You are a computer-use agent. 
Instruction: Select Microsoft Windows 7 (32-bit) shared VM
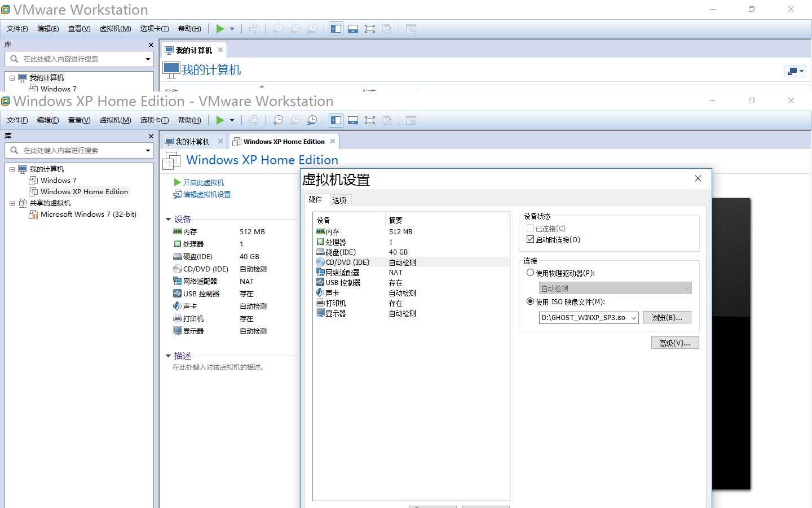coord(88,214)
